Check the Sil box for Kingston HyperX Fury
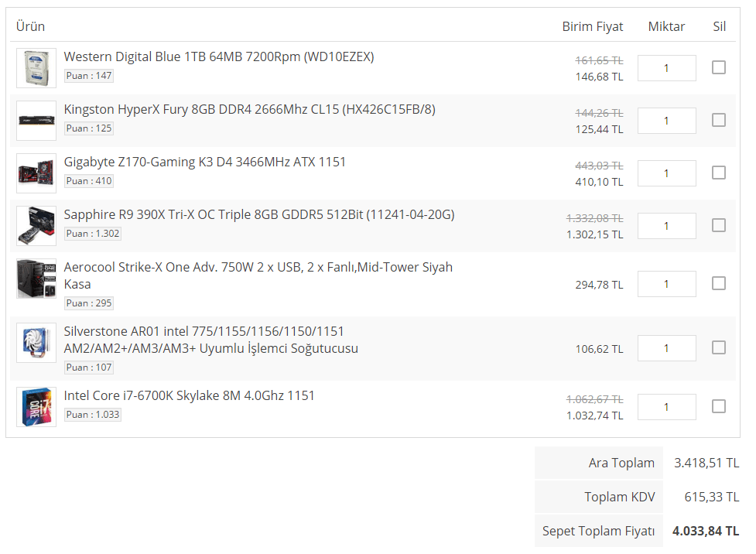The height and width of the screenshot is (554, 756). click(x=718, y=120)
